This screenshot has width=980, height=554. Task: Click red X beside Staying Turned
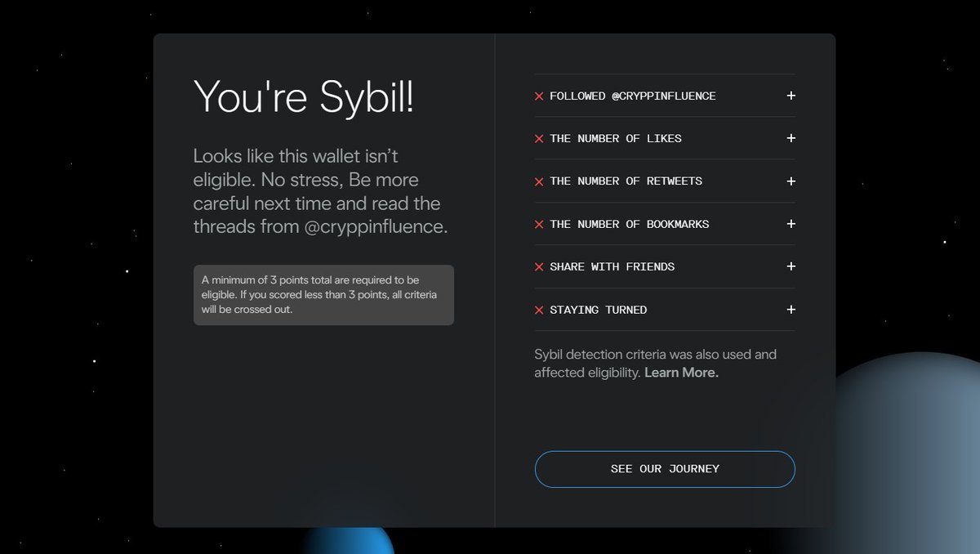(x=539, y=311)
